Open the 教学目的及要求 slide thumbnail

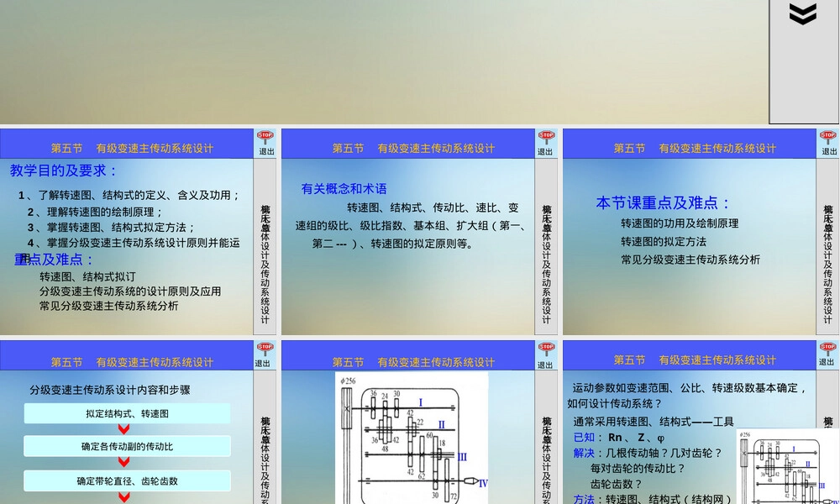[x=138, y=232]
